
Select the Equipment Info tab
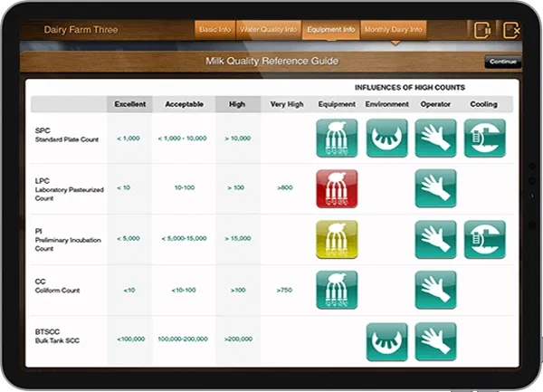[x=329, y=30]
